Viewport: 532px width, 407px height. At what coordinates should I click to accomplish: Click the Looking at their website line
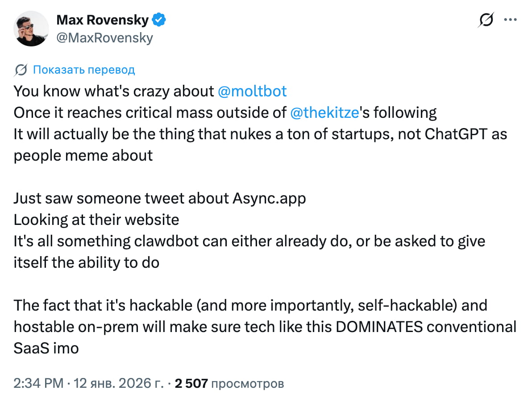pyautogui.click(x=96, y=220)
